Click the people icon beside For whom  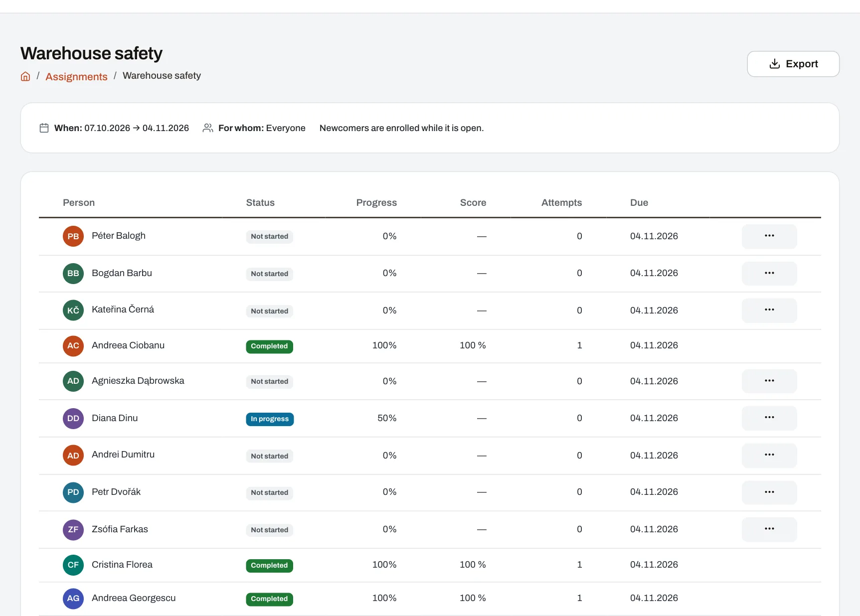click(208, 128)
